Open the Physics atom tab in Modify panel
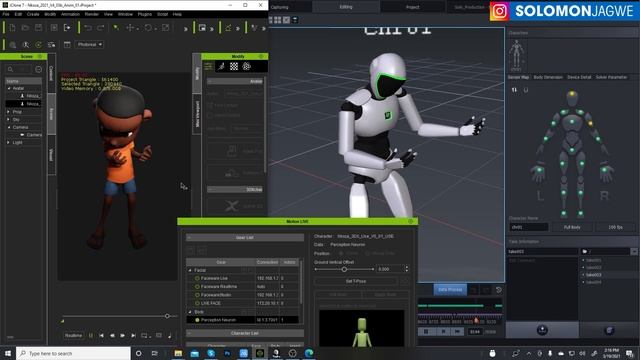Screen dimensions: 640x360 coord(247,66)
